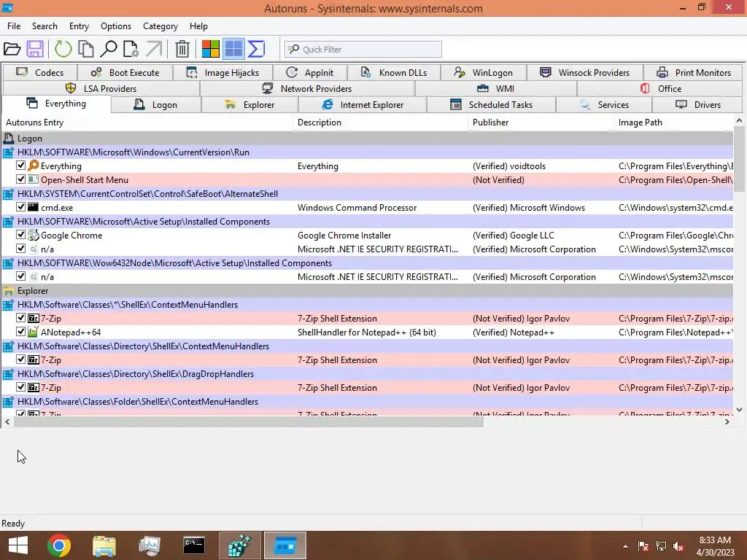The image size is (747, 560).
Task: Switch to the Services tab
Action: [604, 105]
